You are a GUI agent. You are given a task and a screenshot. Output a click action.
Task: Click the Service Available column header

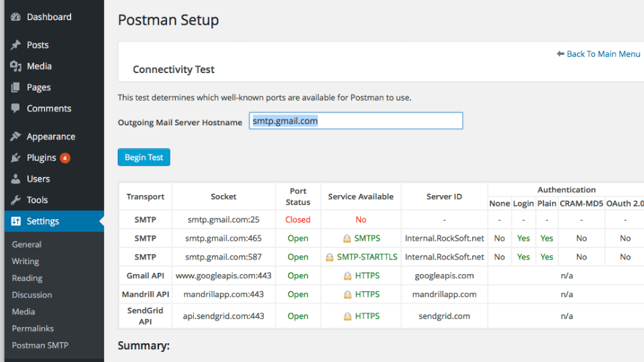tap(361, 196)
